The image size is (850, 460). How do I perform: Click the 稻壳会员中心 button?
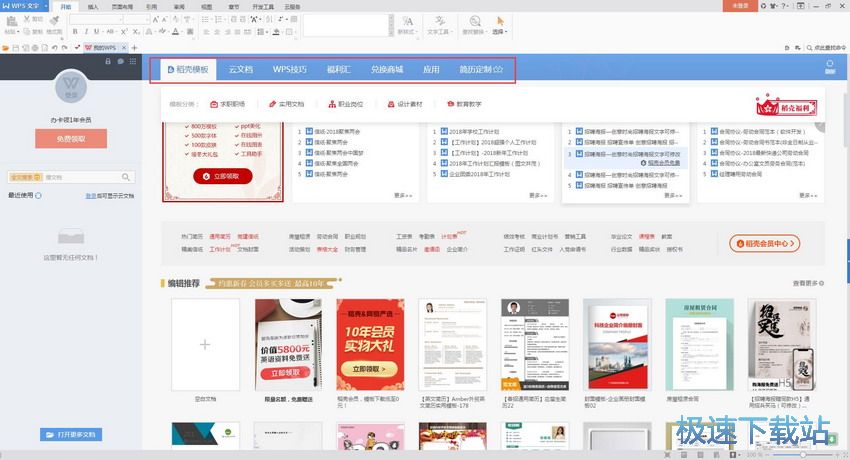pos(764,244)
